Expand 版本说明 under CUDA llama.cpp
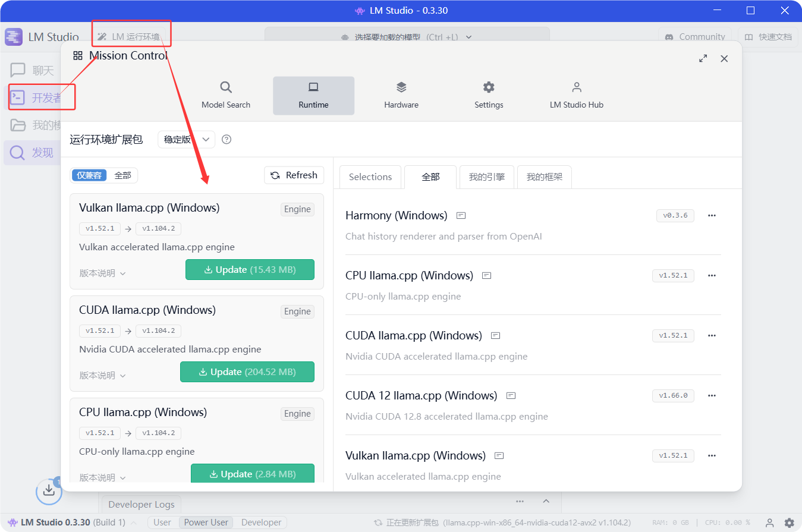This screenshot has height=532, width=802. coord(102,376)
